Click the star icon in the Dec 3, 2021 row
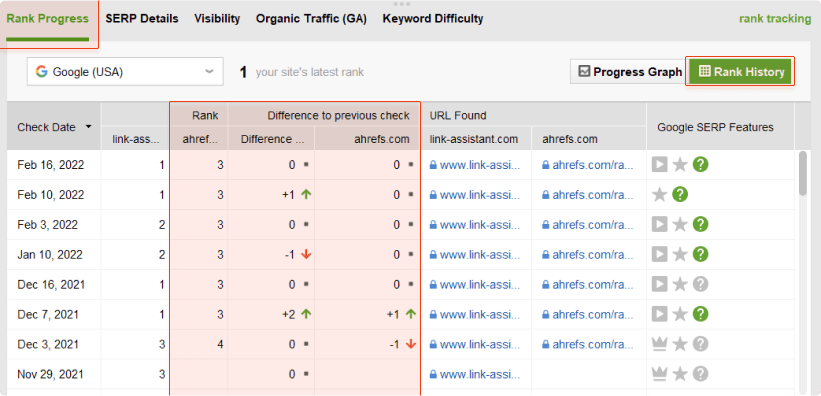This screenshot has width=821, height=396. tap(680, 344)
